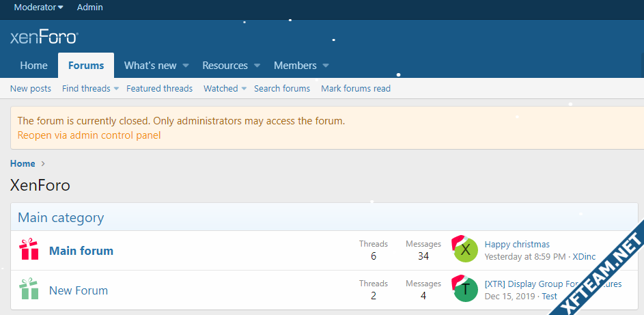Click Main forum thread count 6
Viewport: 644px width, 315px height.
(374, 256)
